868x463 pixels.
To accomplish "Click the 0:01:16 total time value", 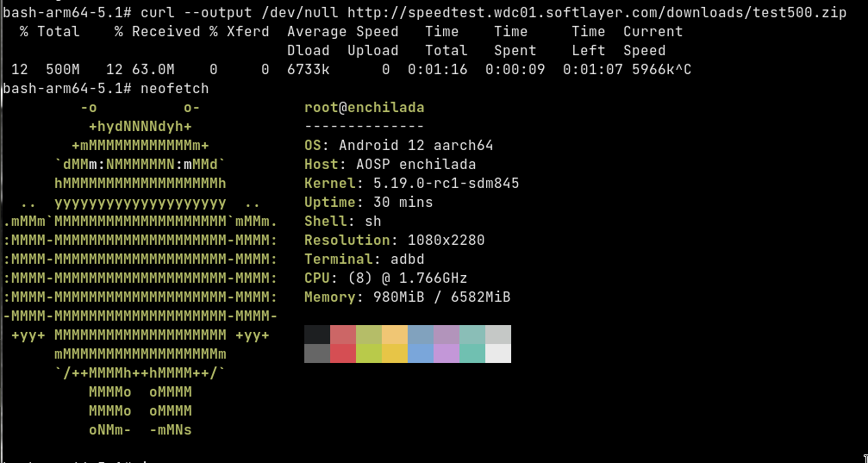I will point(437,70).
